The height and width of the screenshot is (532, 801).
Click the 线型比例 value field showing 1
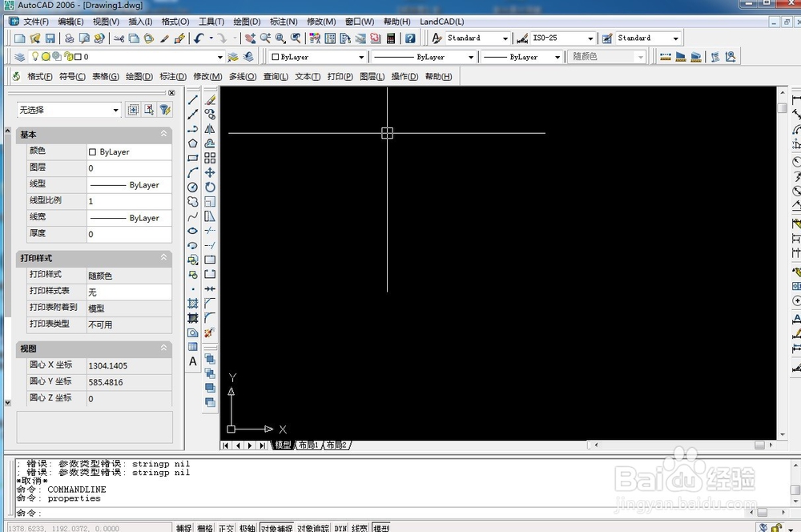click(129, 201)
